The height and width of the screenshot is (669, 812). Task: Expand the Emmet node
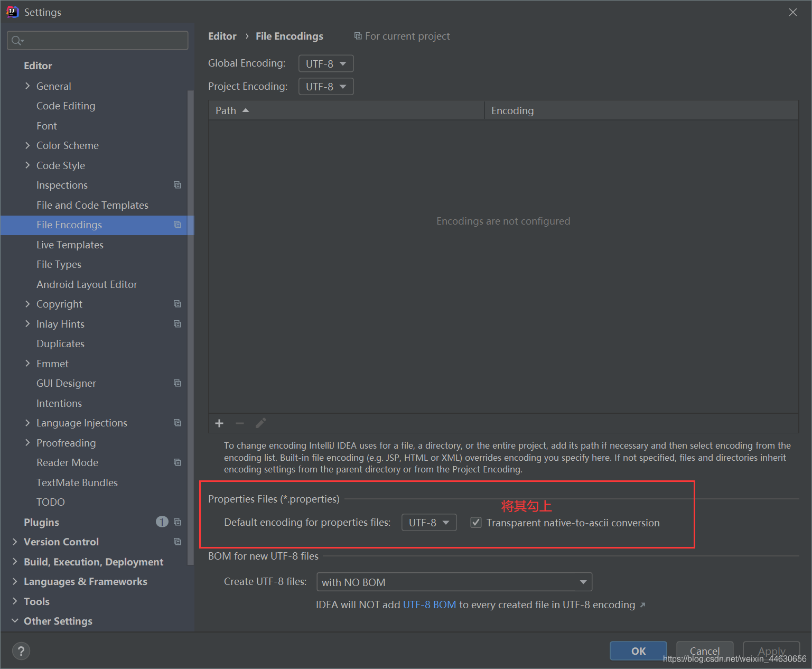27,363
